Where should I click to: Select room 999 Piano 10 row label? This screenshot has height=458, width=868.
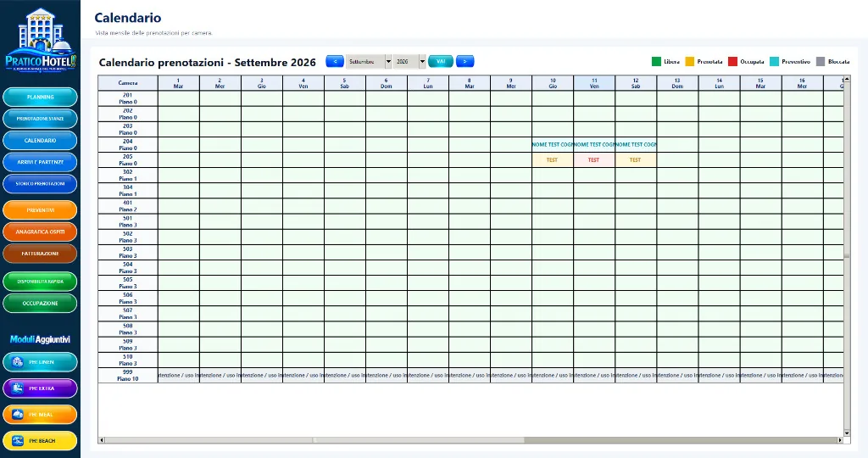[x=128, y=376]
